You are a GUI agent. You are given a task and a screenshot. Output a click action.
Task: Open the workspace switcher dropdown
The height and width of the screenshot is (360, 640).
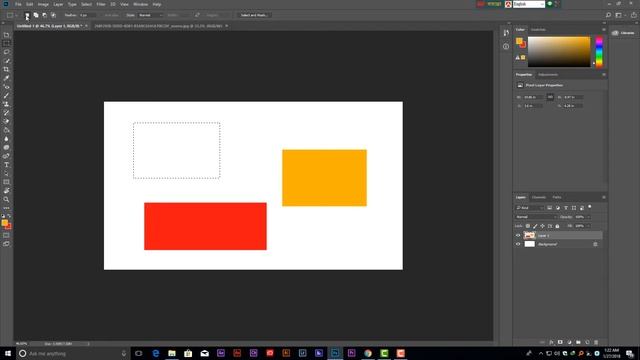[619, 15]
